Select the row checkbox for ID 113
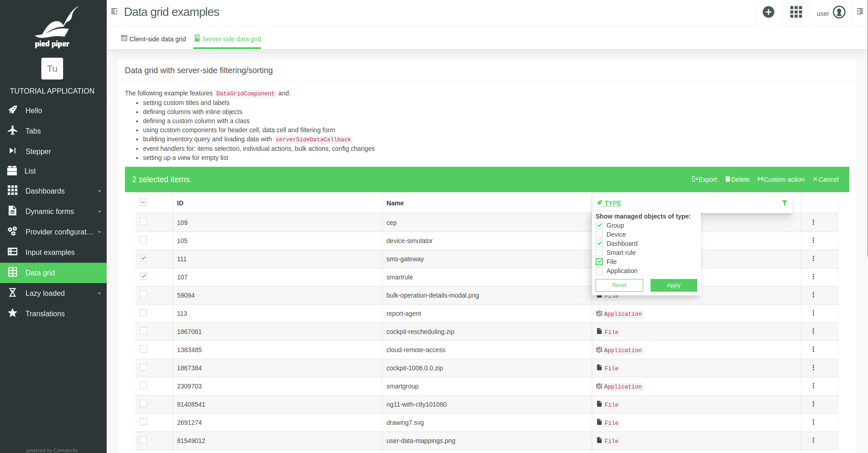The width and height of the screenshot is (868, 453). coord(143,313)
